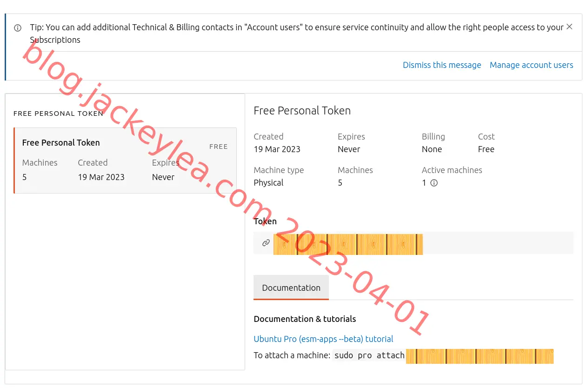
Task: Click the Machine type Physical value
Action: [268, 183]
